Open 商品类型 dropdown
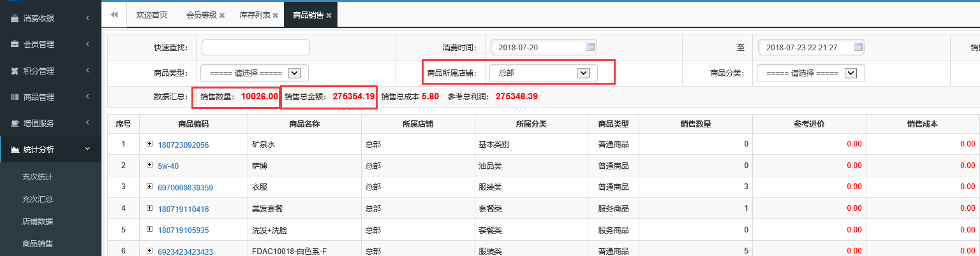Screen dimensions: 980x256 255,73
